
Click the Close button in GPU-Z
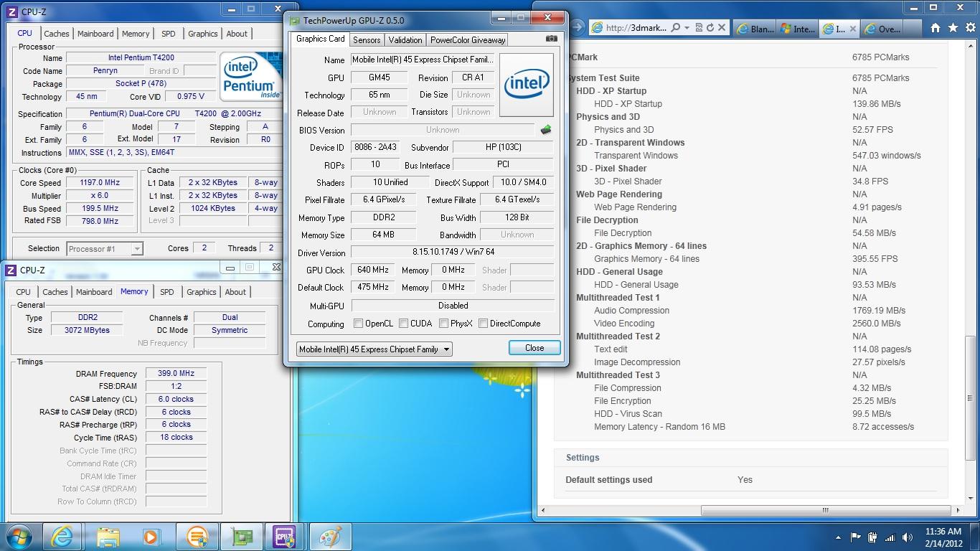click(x=534, y=348)
